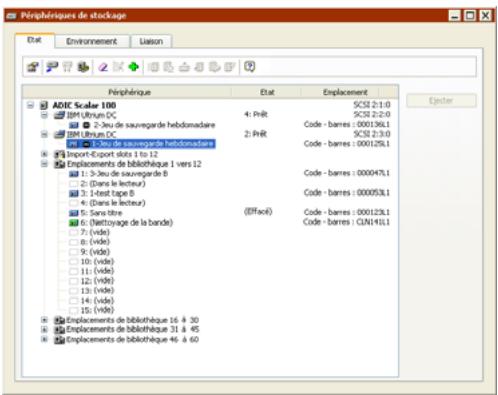Select the purple eraser toolbar icon
The width and height of the screenshot is (498, 395).
pyautogui.click(x=103, y=67)
